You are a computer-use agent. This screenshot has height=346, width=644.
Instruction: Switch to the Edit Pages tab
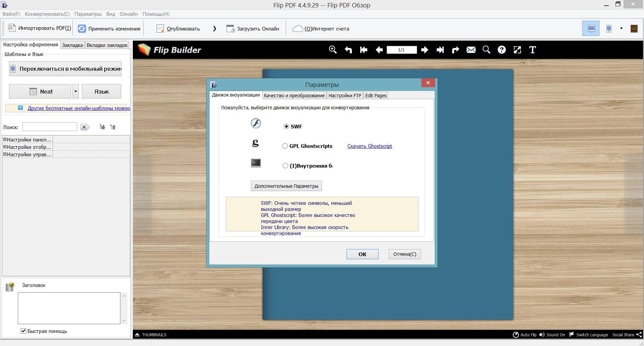(x=376, y=96)
